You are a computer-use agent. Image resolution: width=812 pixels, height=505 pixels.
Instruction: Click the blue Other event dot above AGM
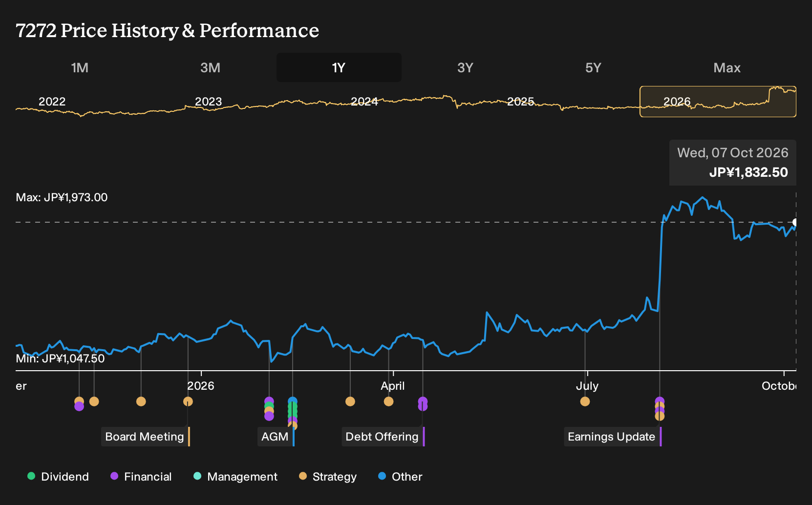pos(293,401)
